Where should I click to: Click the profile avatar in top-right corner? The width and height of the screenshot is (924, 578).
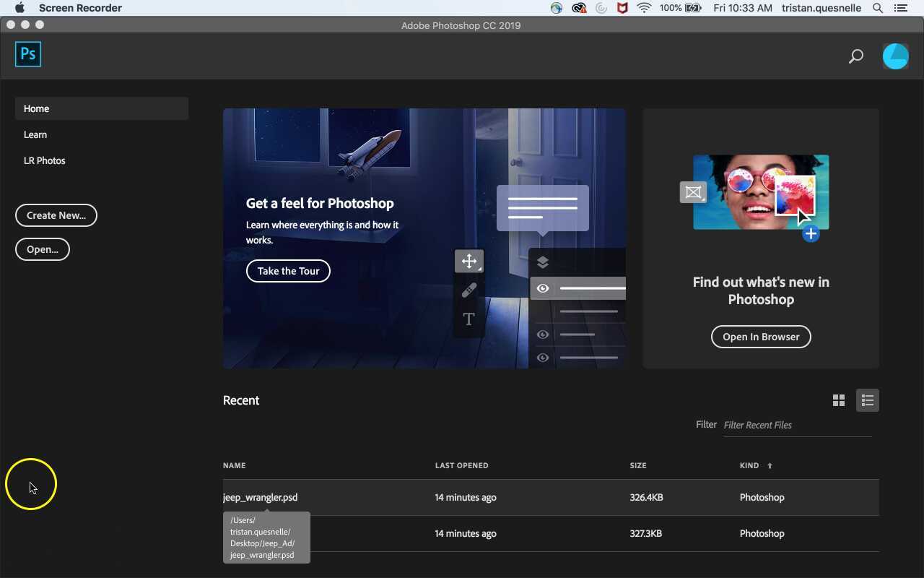click(895, 56)
